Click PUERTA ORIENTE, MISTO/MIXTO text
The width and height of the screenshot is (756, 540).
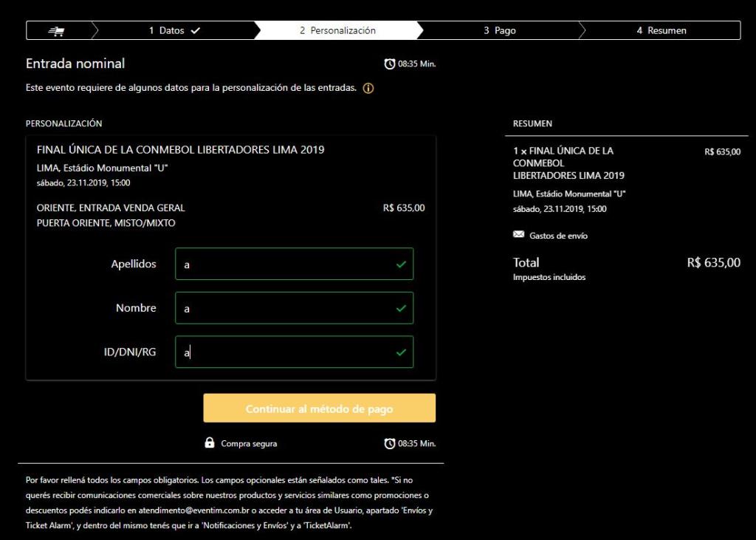(106, 223)
